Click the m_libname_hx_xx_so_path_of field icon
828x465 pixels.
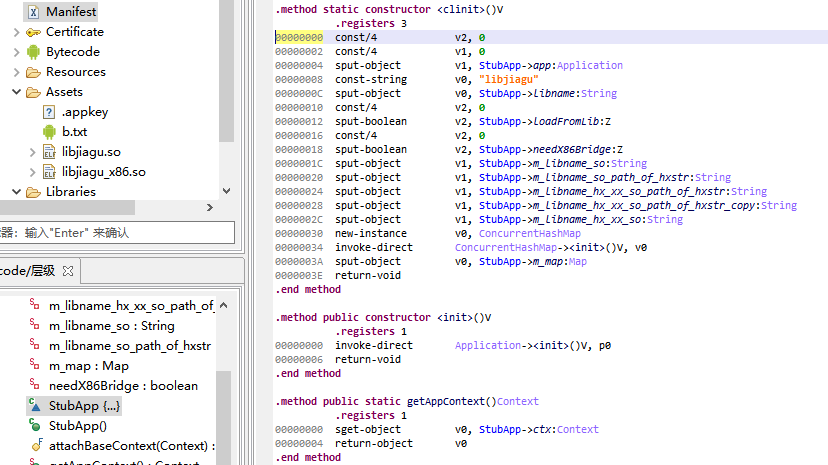pyautogui.click(x=34, y=304)
